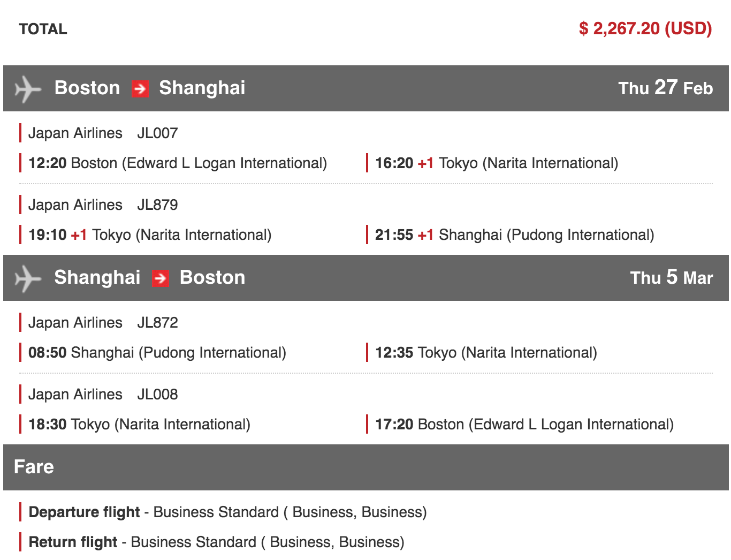This screenshot has height=560, width=731.
Task: Click the TOTAL label
Action: pos(43,29)
